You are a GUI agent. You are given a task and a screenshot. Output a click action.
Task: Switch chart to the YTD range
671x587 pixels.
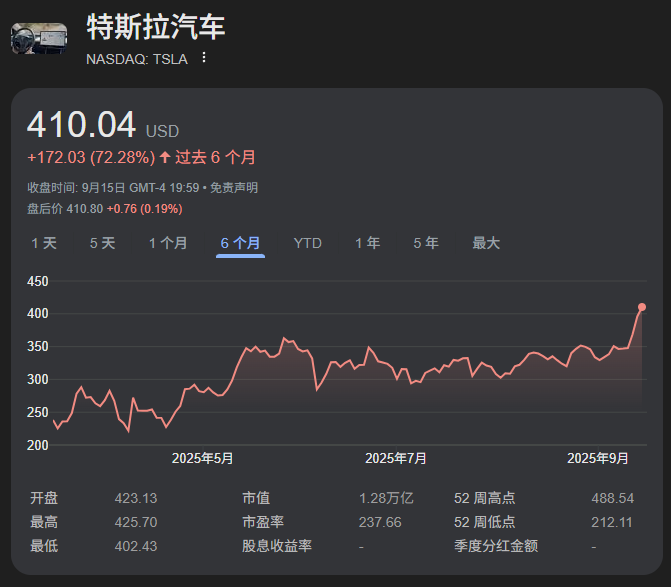pos(308,243)
